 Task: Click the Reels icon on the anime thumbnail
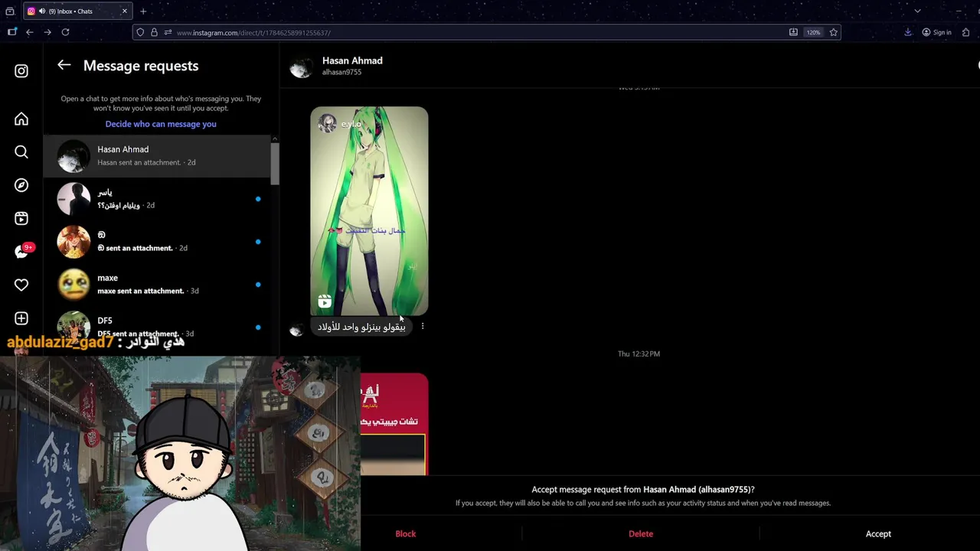pos(325,302)
